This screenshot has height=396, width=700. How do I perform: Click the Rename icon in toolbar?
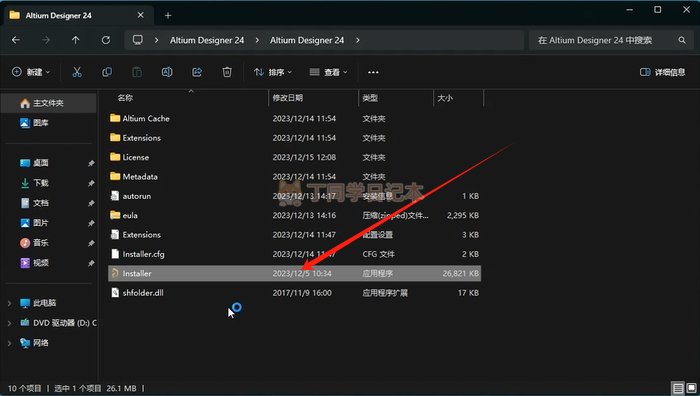click(x=167, y=72)
